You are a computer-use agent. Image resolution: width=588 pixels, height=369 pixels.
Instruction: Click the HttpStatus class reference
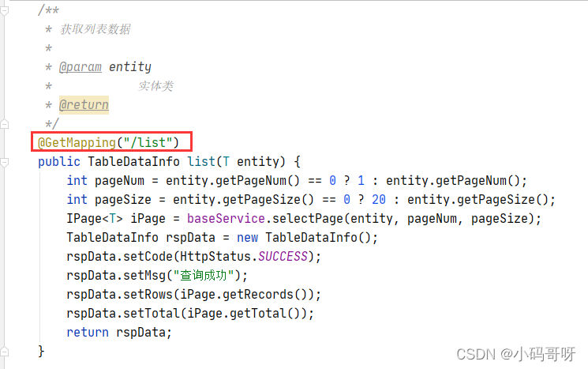pos(215,256)
